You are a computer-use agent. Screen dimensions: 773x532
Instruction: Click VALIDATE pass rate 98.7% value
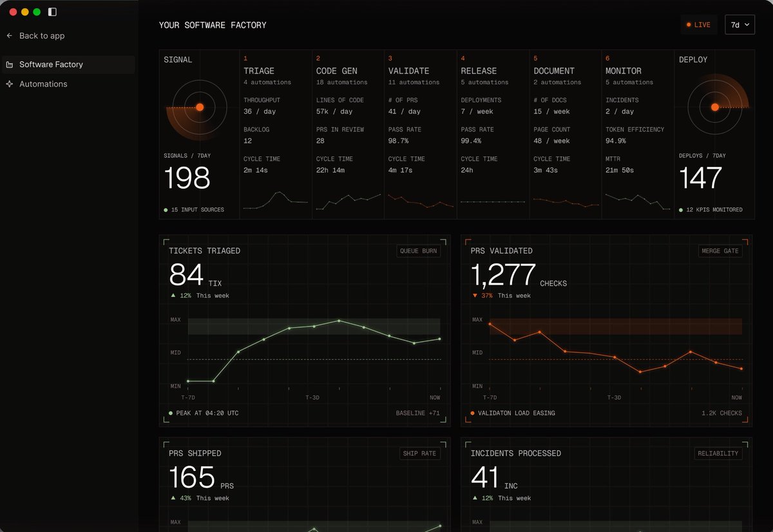point(399,140)
